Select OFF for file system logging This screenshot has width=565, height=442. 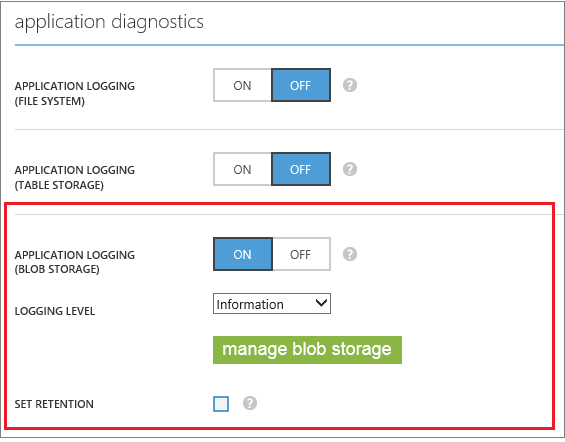pyautogui.click(x=301, y=85)
